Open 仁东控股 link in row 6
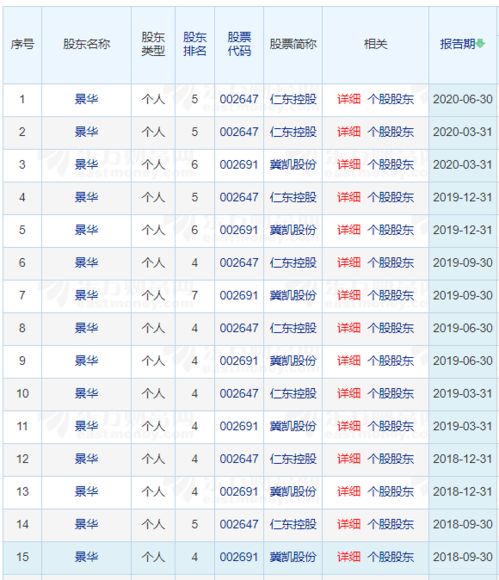Screen dimensions: 499x580 click(x=293, y=263)
